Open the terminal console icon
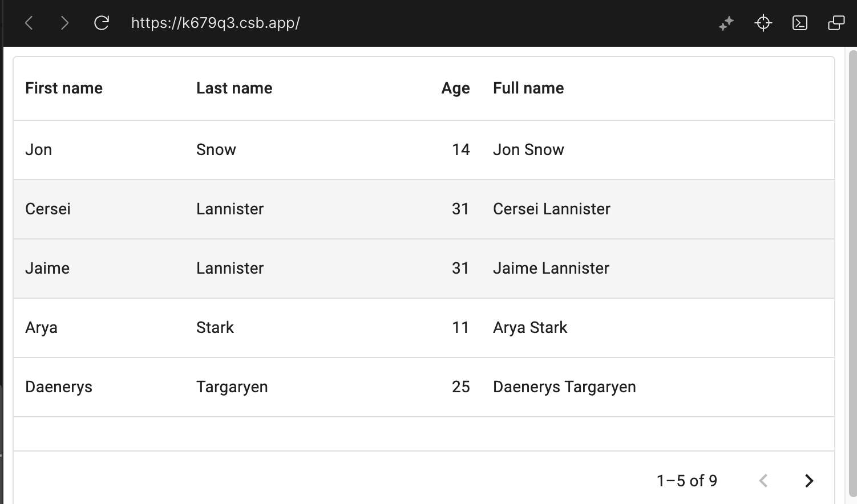The height and width of the screenshot is (504, 857). [x=800, y=23]
